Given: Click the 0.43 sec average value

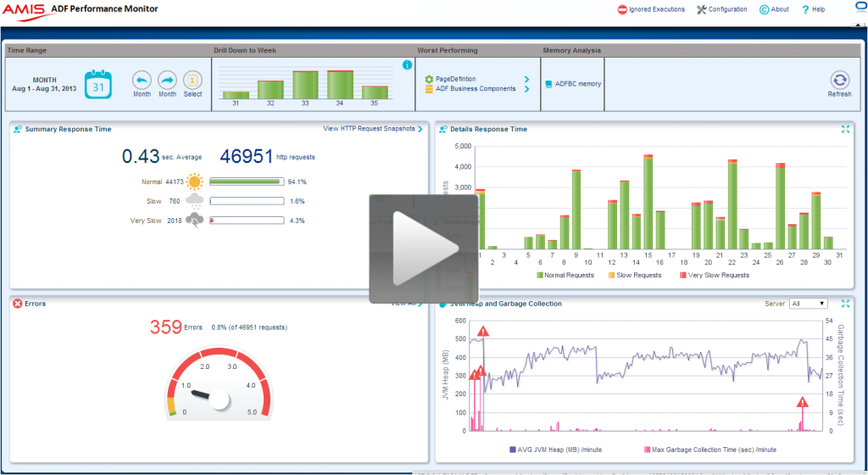Looking at the screenshot, I should coord(141,156).
